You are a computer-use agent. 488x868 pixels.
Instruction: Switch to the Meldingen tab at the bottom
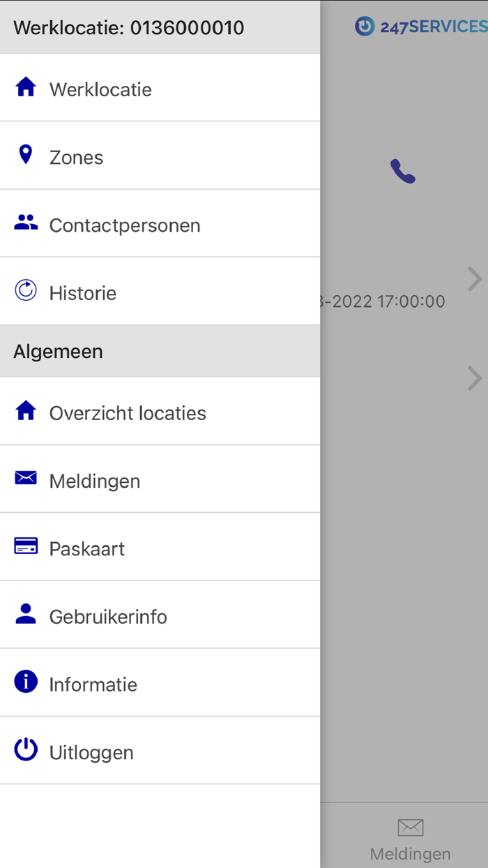(410, 836)
